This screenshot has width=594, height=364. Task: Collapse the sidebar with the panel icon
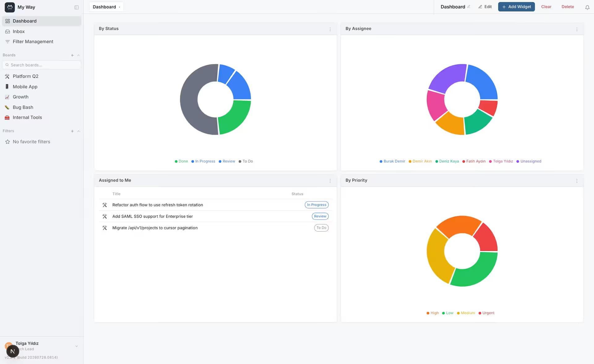click(76, 7)
